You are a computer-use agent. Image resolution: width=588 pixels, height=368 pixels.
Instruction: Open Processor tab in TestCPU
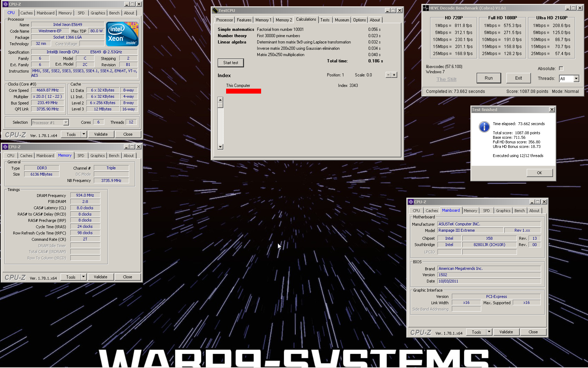[225, 20]
